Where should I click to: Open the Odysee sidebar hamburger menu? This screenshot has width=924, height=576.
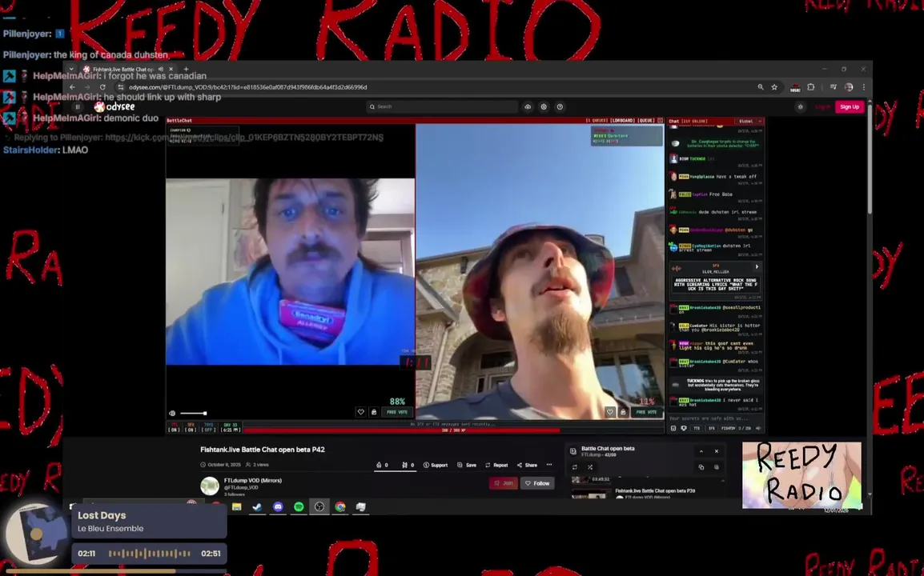[x=77, y=106]
